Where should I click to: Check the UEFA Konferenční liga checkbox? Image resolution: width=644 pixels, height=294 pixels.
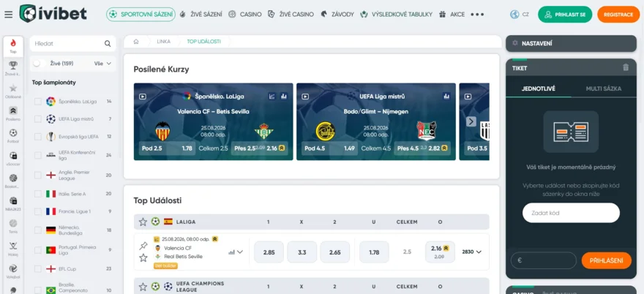[x=38, y=155]
